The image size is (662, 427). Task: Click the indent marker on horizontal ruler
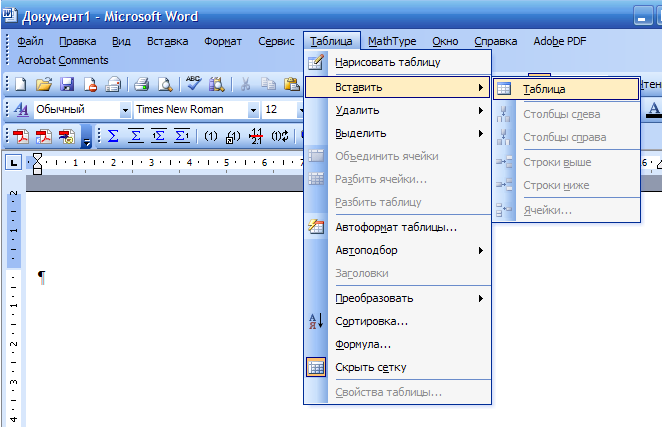pyautogui.click(x=37, y=163)
